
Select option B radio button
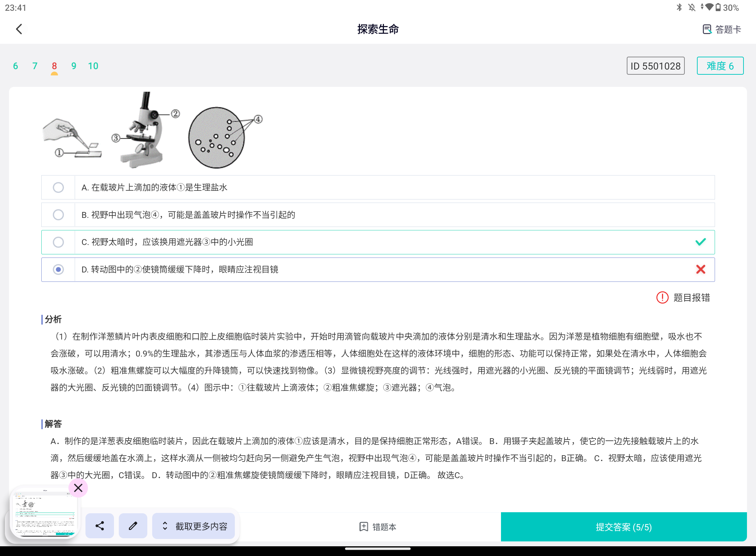coord(58,215)
